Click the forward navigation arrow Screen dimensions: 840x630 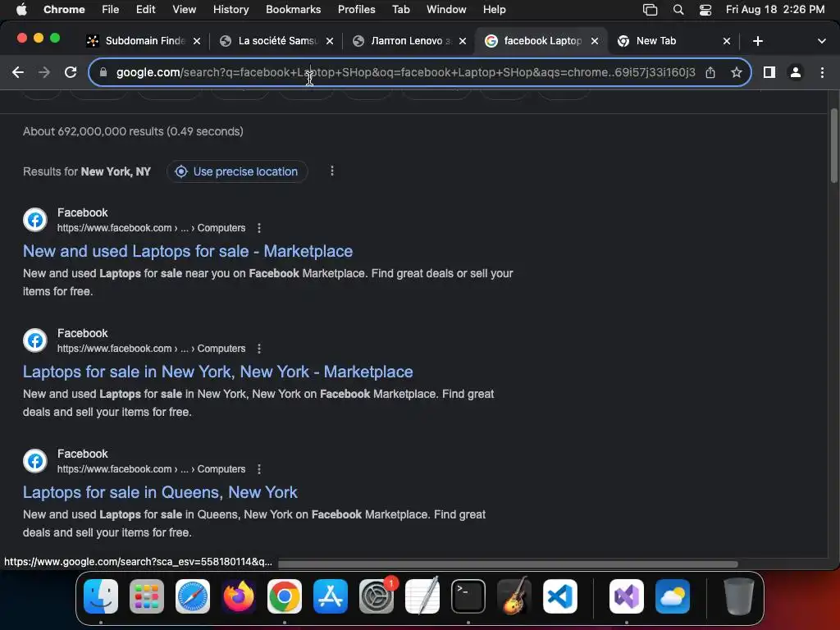[44, 72]
